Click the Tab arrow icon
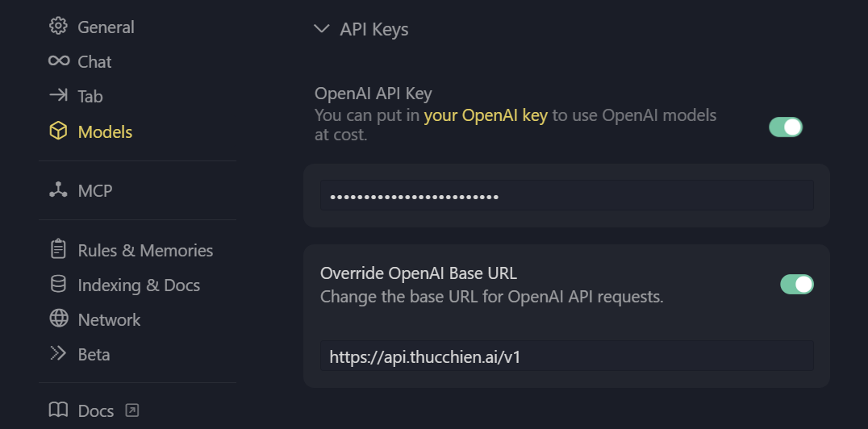868x429 pixels. pos(58,96)
